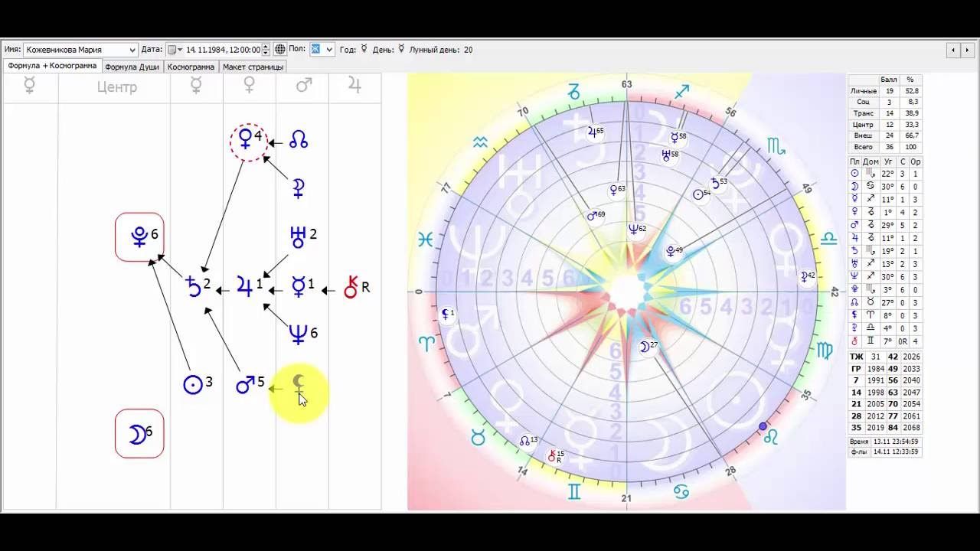Image resolution: width=980 pixels, height=551 pixels.
Task: Select the red Chiron symbol marked R
Action: (x=352, y=287)
